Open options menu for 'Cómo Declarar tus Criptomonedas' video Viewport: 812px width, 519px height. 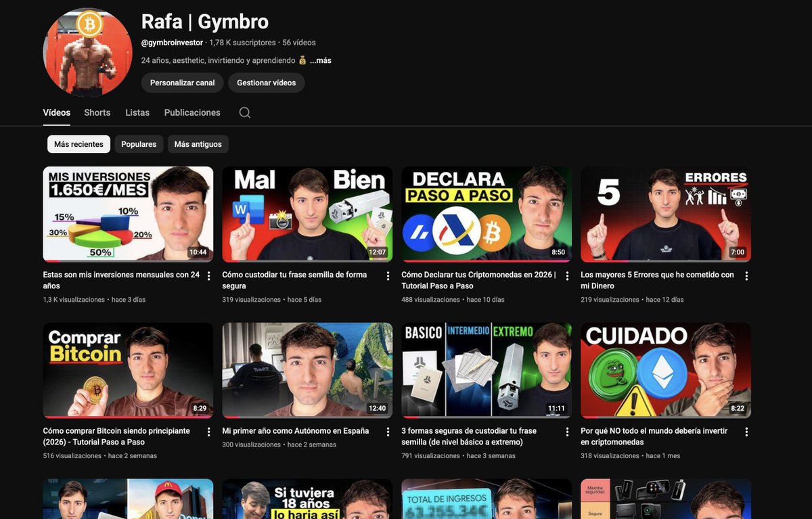click(x=567, y=276)
